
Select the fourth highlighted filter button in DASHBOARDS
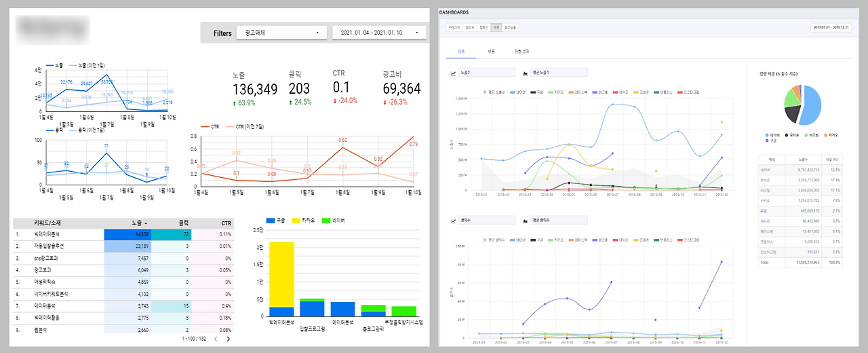[496, 27]
